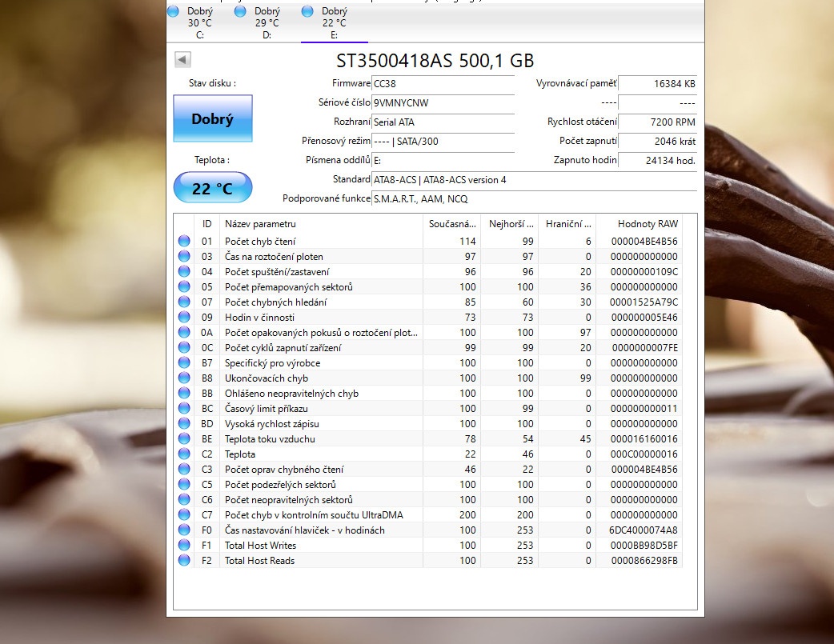The width and height of the screenshot is (834, 644).
Task: Click status icon of row BD Vysoká rychlost zápisu
Action: pos(184,423)
